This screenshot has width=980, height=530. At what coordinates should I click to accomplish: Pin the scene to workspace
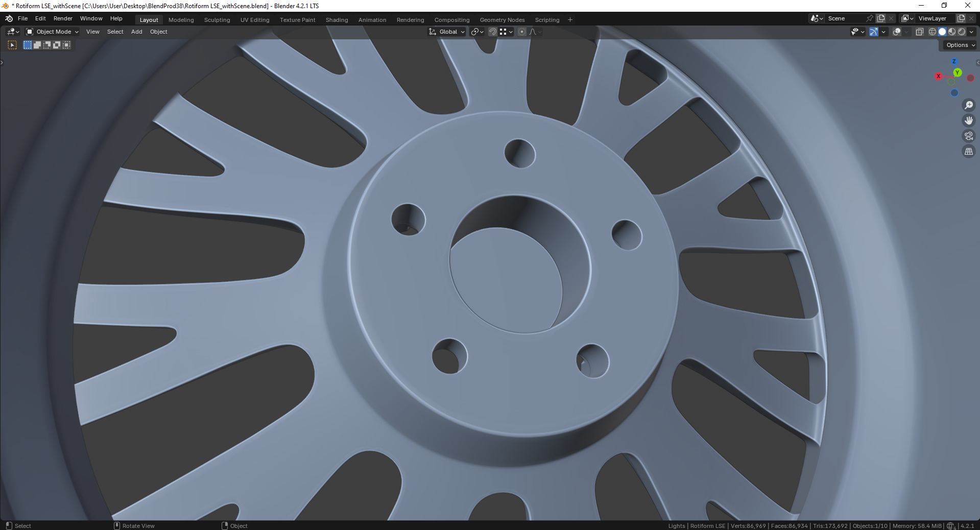coord(870,18)
